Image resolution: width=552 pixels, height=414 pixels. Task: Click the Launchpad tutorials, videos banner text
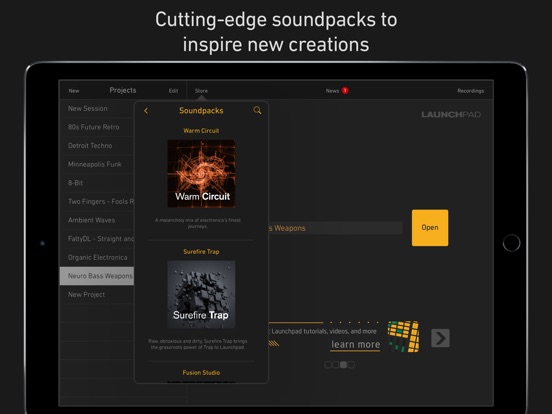323,331
